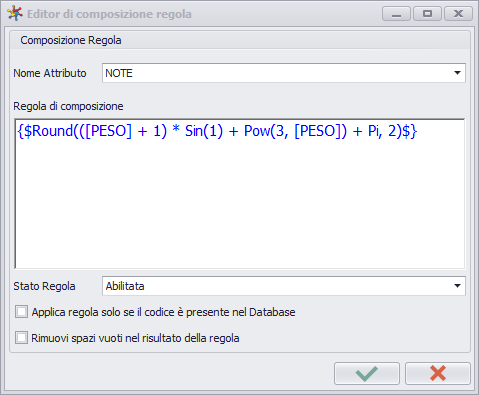The width and height of the screenshot is (479, 395).
Task: Click the application star icon in title bar
Action: point(15,13)
